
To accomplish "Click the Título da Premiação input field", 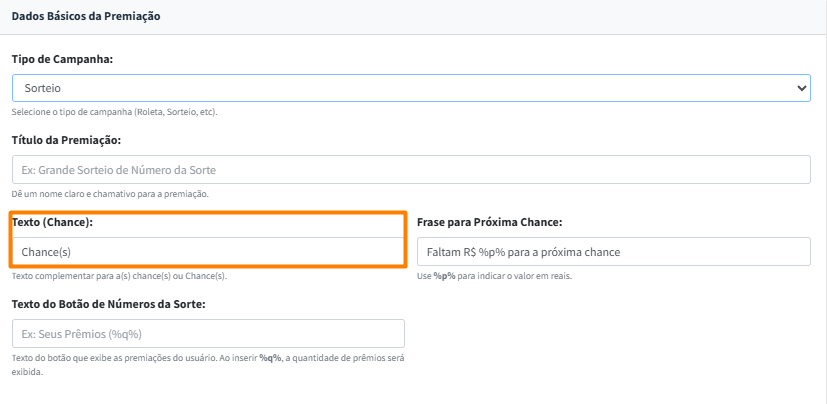I will coord(410,170).
